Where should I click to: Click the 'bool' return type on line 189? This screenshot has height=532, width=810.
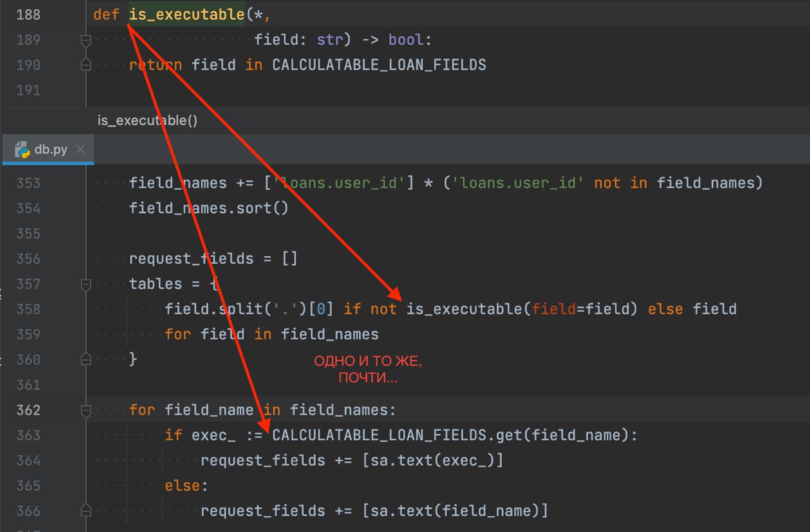406,40
